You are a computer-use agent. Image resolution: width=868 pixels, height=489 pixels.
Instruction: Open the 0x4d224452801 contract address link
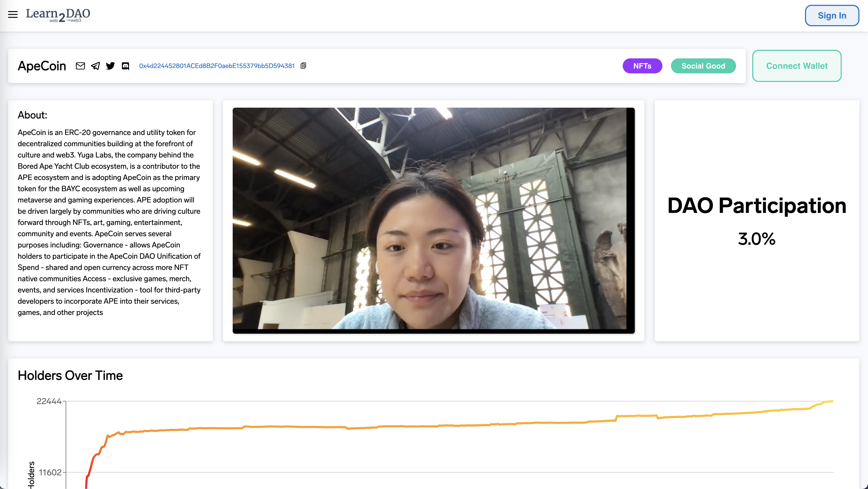click(217, 66)
